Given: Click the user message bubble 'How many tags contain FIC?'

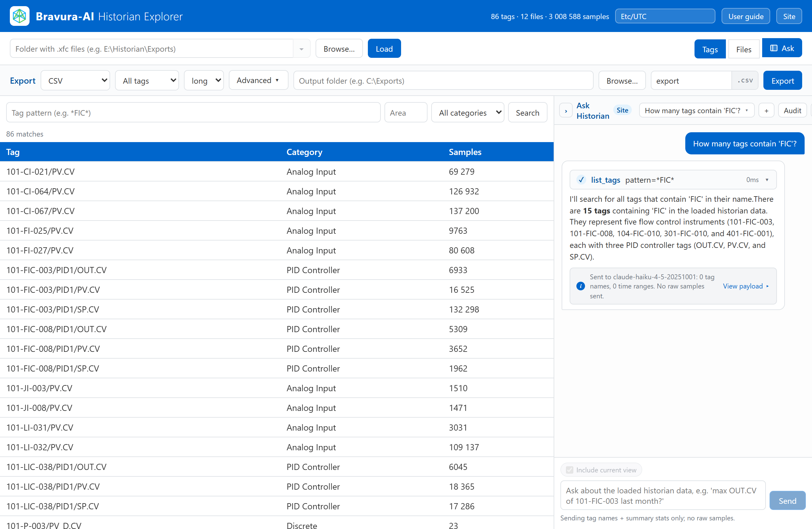Looking at the screenshot, I should [x=744, y=143].
